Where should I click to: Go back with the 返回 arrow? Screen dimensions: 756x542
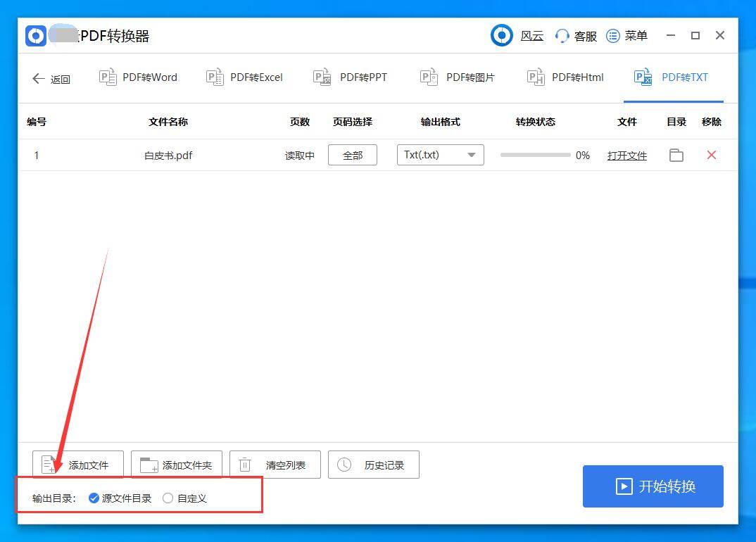pyautogui.click(x=51, y=79)
